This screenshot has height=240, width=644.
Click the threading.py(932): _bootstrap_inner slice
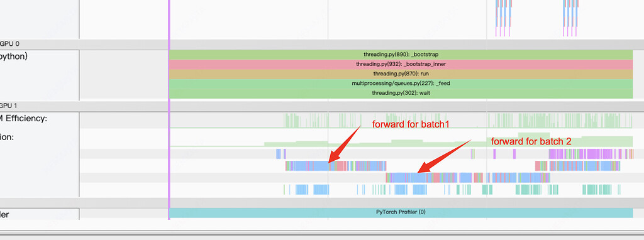tap(401, 65)
